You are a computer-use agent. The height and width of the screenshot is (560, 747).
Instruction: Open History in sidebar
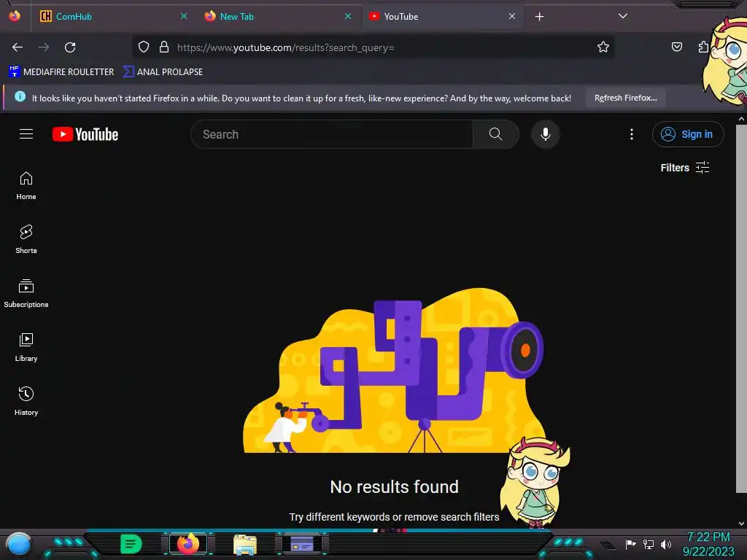coord(26,402)
